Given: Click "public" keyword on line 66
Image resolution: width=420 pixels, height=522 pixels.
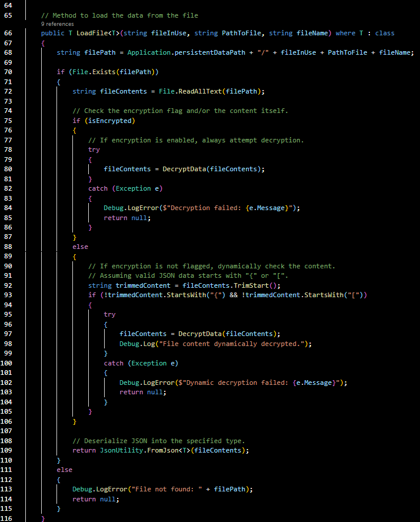Looking at the screenshot, I should pyautogui.click(x=52, y=33).
